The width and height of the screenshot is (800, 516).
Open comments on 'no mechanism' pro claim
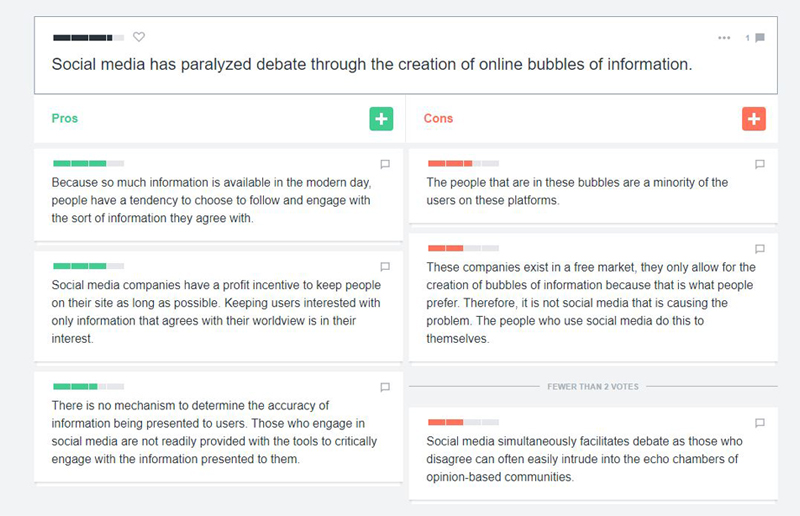pos(385,387)
